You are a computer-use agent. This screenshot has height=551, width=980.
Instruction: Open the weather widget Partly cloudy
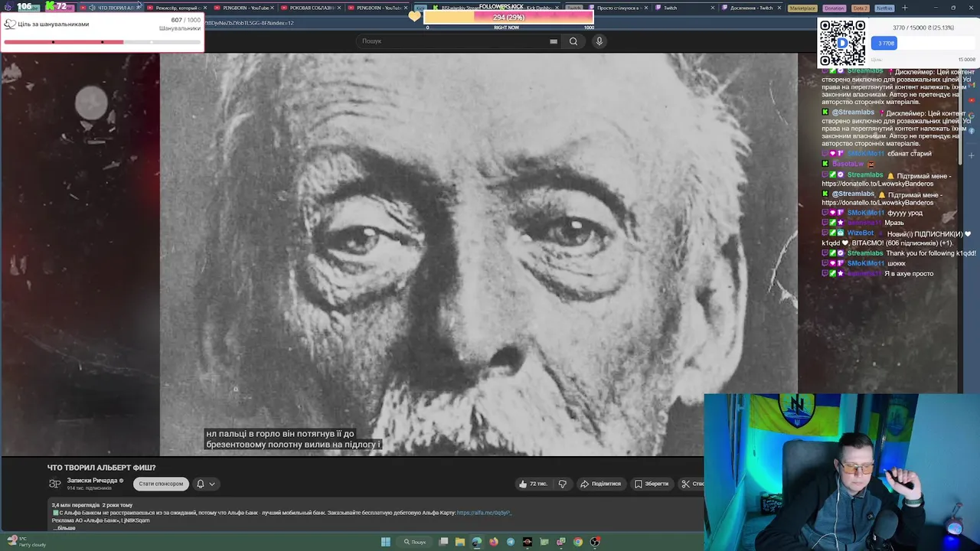pyautogui.click(x=26, y=542)
